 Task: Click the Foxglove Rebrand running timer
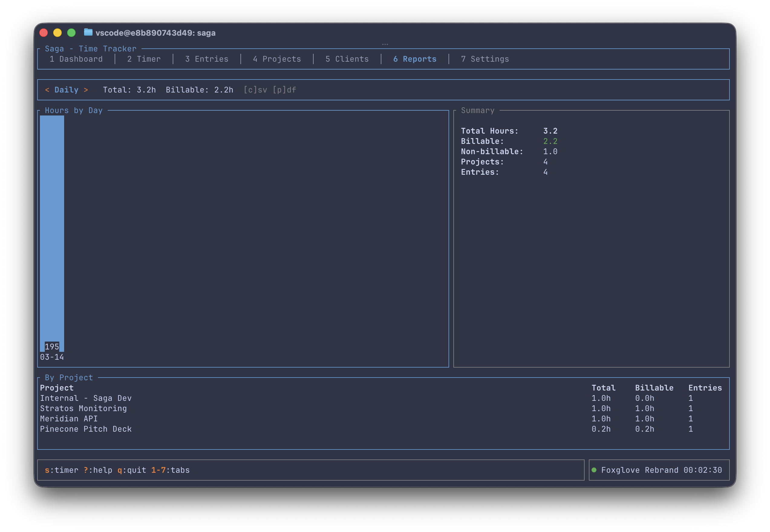pos(661,470)
